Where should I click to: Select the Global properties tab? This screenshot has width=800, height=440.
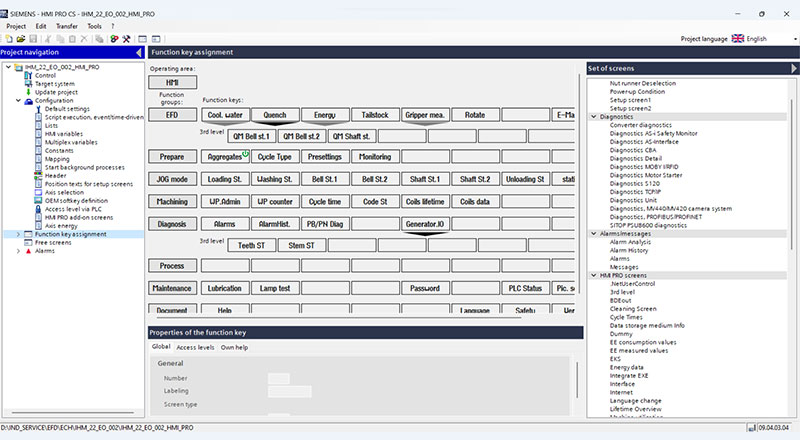[161, 347]
